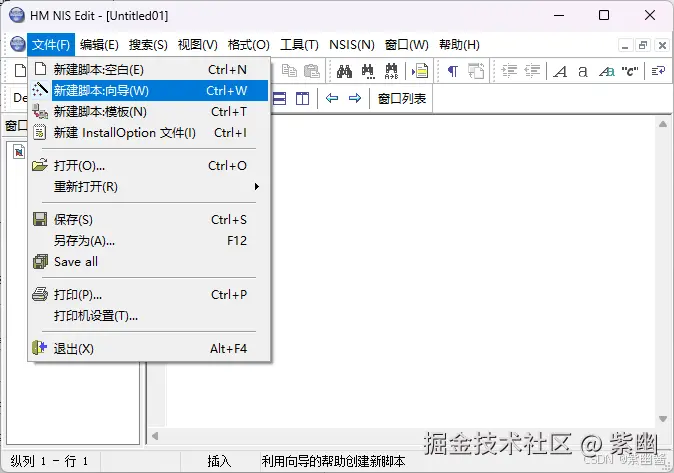Choose 退出(X) menu item
The height and width of the screenshot is (473, 674).
click(x=149, y=348)
